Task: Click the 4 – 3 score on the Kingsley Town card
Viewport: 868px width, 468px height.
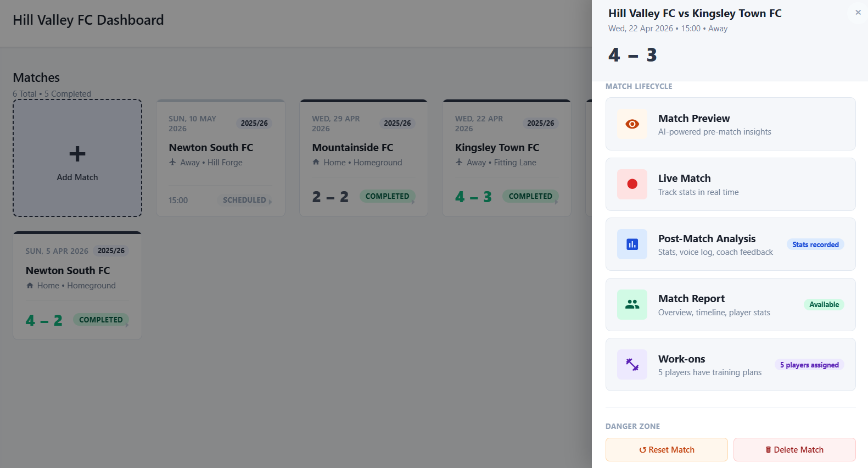Action: [473, 197]
